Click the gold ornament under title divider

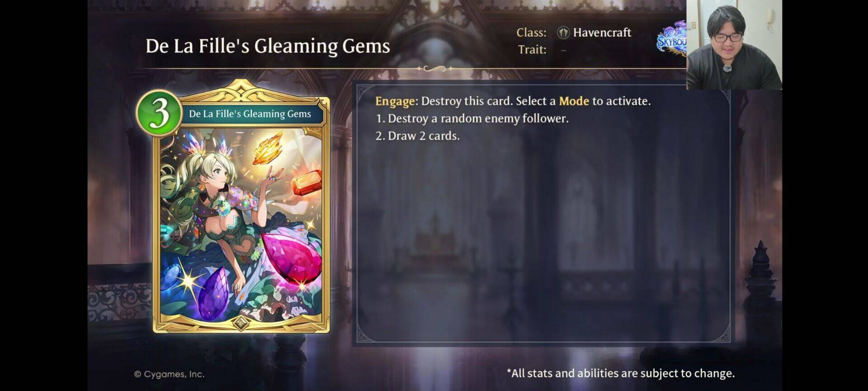tap(434, 69)
